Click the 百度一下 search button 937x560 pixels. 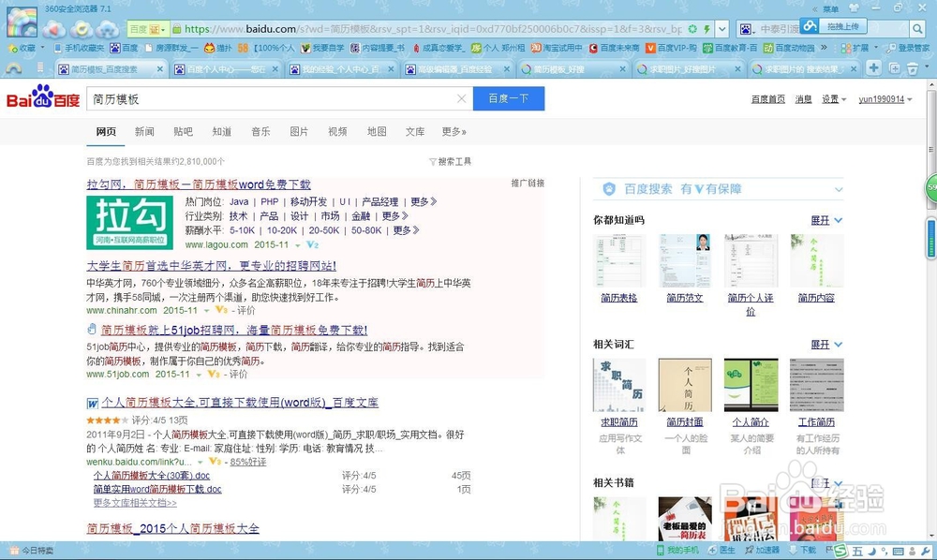tap(509, 97)
